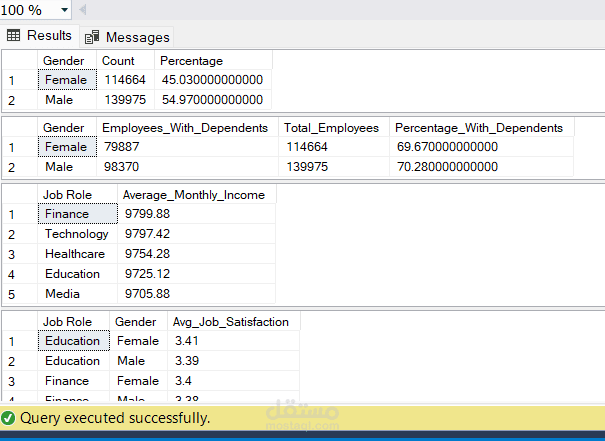Select the 3.41 satisfaction cell

234,341
